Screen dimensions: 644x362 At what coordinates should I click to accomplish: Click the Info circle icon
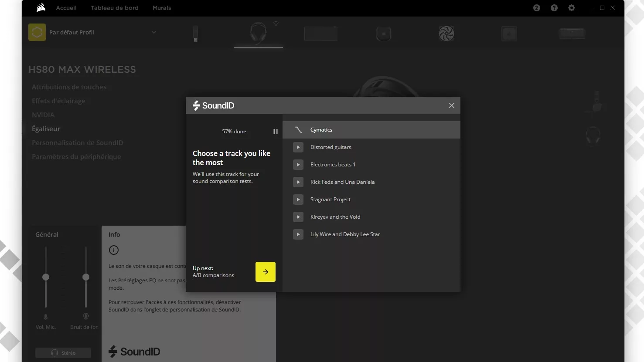point(114,250)
